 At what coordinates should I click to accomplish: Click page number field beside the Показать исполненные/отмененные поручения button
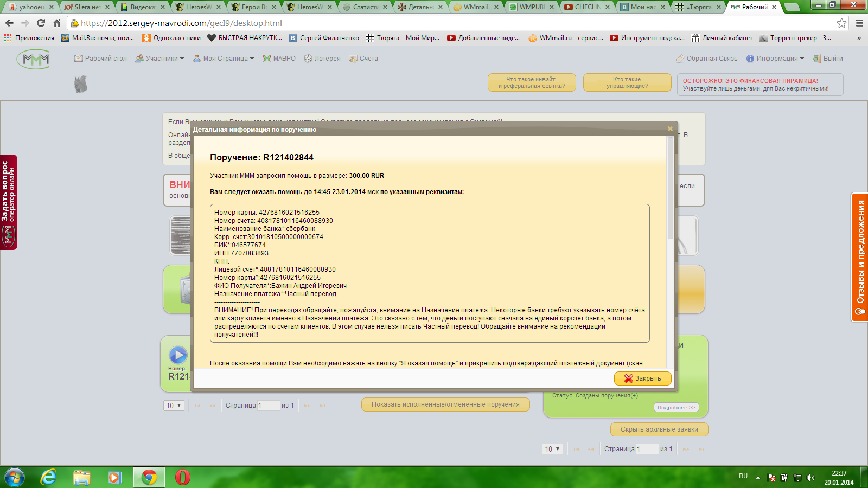tap(269, 406)
